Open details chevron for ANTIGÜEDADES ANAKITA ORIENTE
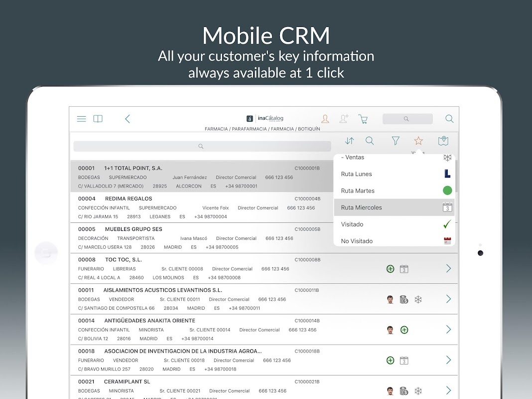Image resolution: width=532 pixels, height=399 pixels. (448, 329)
